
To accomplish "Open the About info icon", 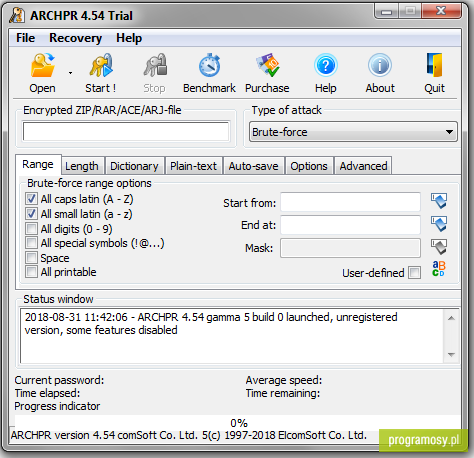I will (380, 65).
